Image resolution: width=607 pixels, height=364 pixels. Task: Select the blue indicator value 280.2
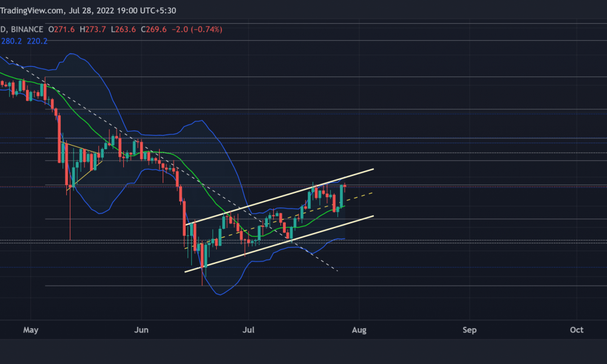click(11, 41)
